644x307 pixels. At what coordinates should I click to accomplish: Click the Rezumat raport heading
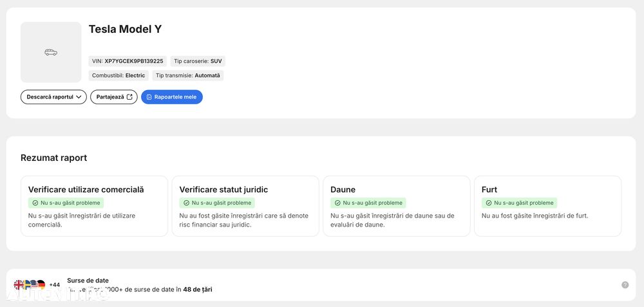pyautogui.click(x=54, y=158)
